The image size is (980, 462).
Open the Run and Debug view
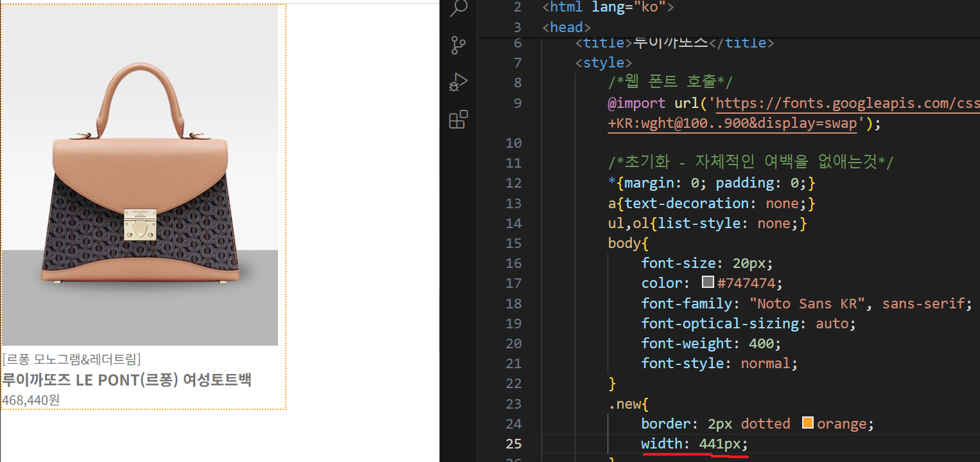(459, 83)
